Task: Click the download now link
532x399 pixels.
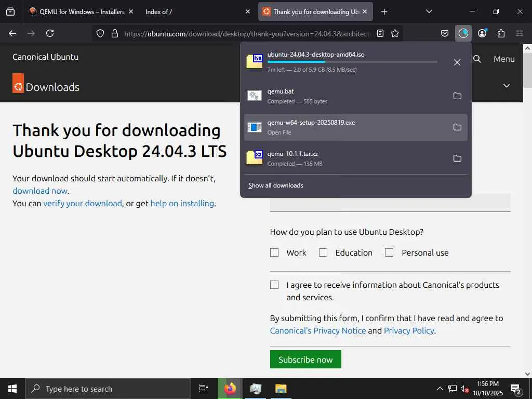Action: pos(40,191)
